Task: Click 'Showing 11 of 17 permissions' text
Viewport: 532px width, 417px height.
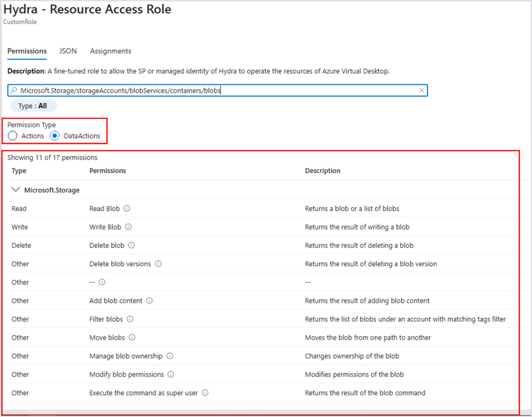Action: 52,158
